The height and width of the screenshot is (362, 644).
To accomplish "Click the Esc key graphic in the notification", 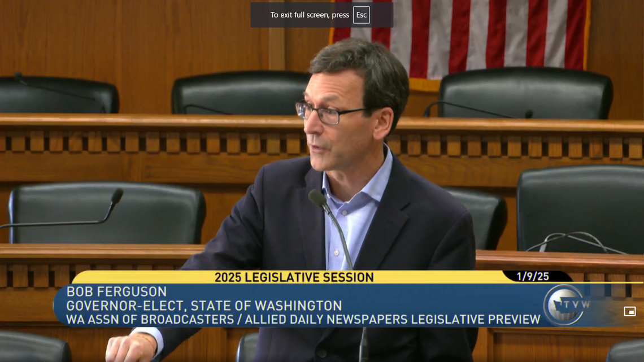I will pos(360,15).
